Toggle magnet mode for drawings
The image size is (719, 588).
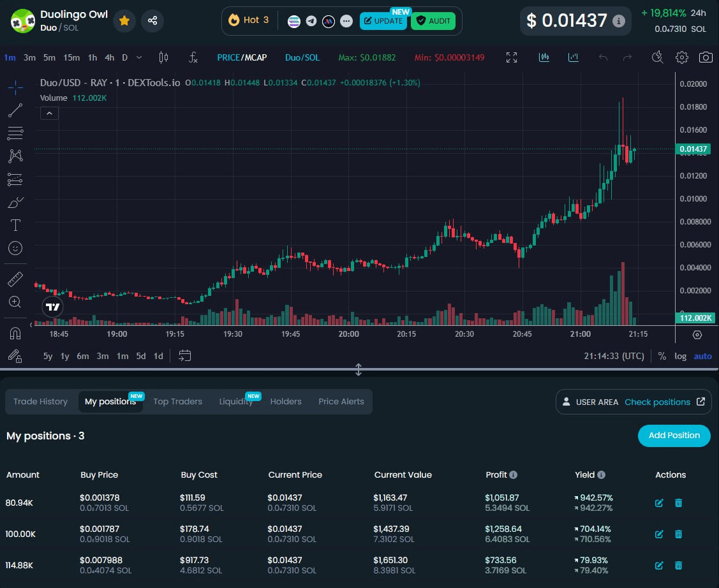pyautogui.click(x=15, y=333)
